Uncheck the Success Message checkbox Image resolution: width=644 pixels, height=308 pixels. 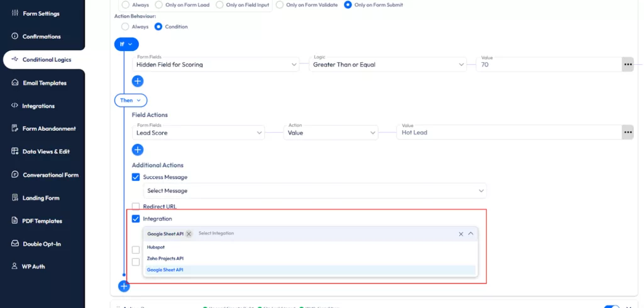[136, 177]
